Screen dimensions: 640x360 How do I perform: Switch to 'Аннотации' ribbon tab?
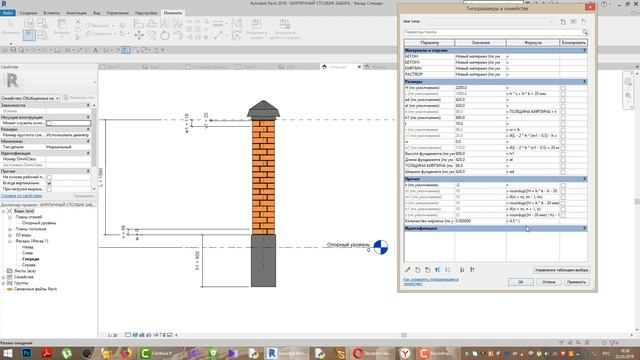tap(76, 13)
